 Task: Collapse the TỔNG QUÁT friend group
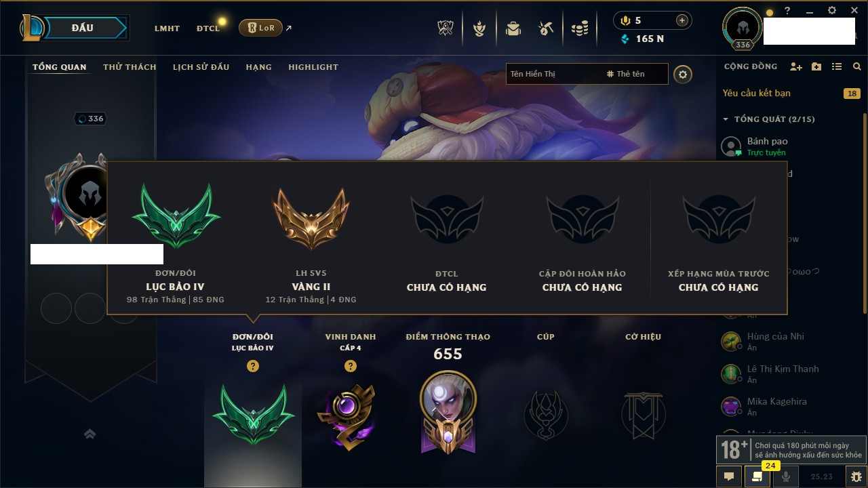[768, 119]
